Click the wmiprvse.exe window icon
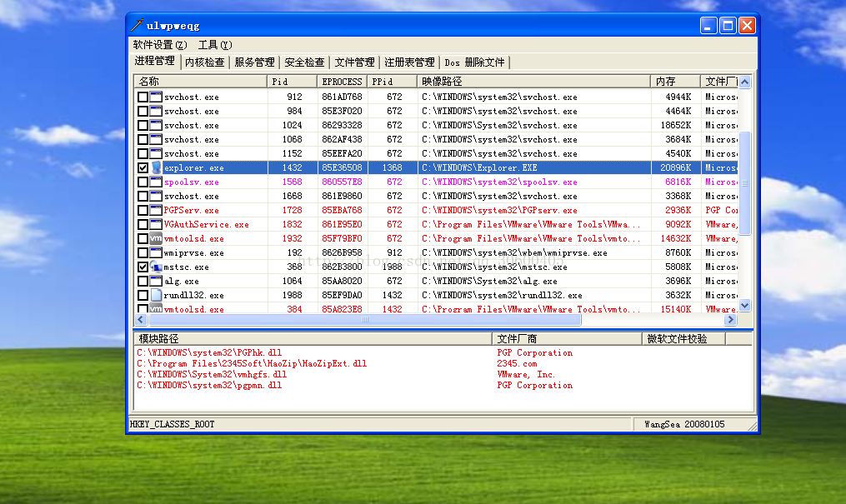 point(156,252)
